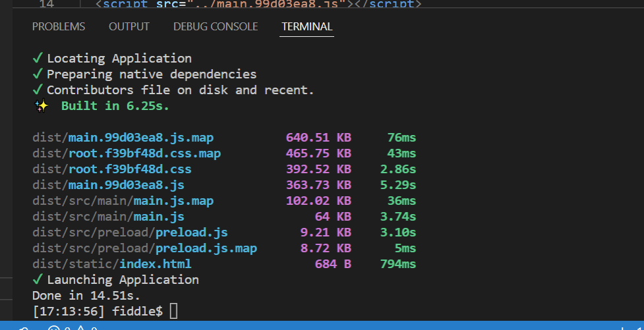Click the 392.52 KB size value
The width and height of the screenshot is (644, 330).
pos(319,169)
